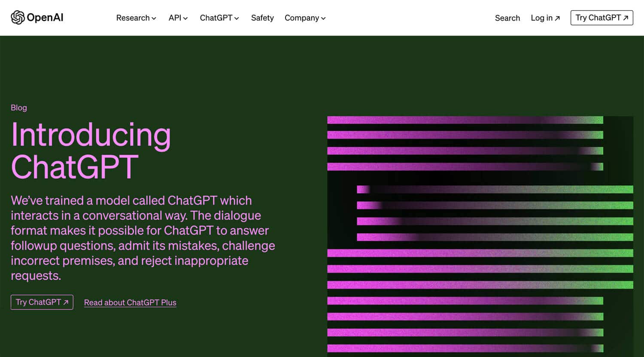Open Read about ChatGPT Plus link
The image size is (644, 357).
[x=130, y=303]
